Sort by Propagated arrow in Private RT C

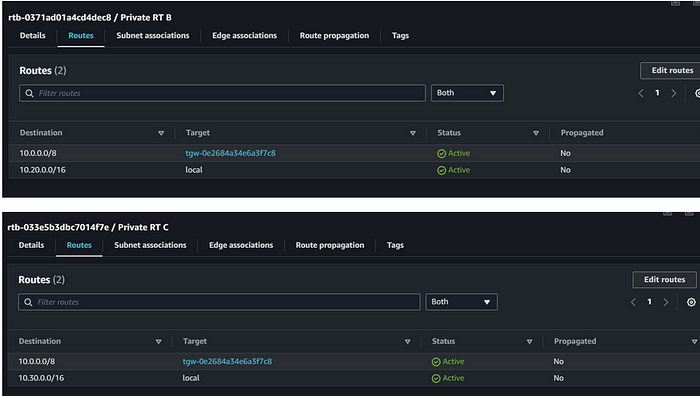(x=694, y=342)
